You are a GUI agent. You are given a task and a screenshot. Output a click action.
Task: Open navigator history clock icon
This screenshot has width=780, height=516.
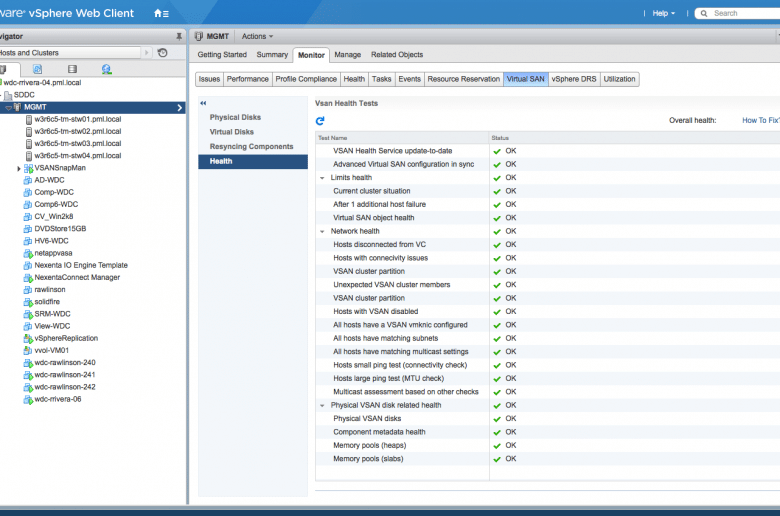pyautogui.click(x=163, y=53)
